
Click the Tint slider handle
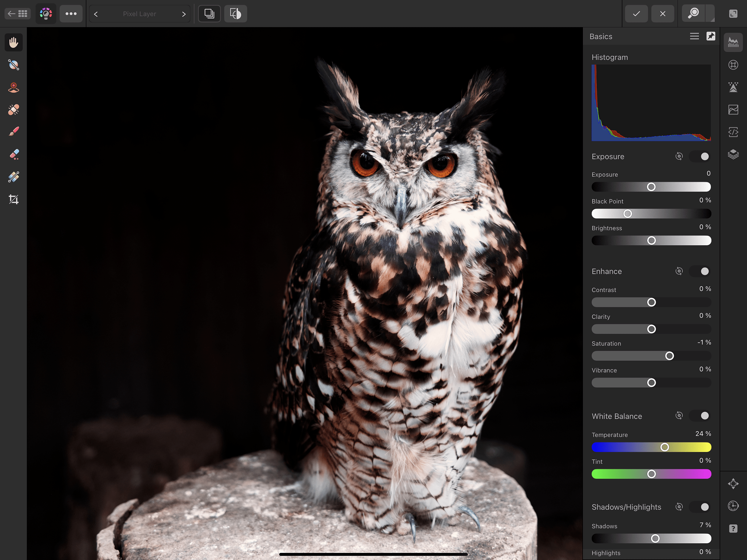[651, 474]
